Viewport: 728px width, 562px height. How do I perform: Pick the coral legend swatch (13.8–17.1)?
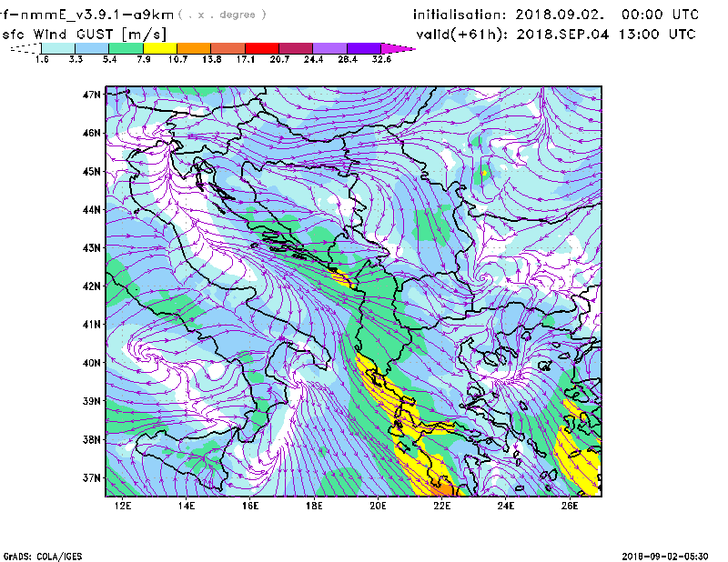click(228, 48)
